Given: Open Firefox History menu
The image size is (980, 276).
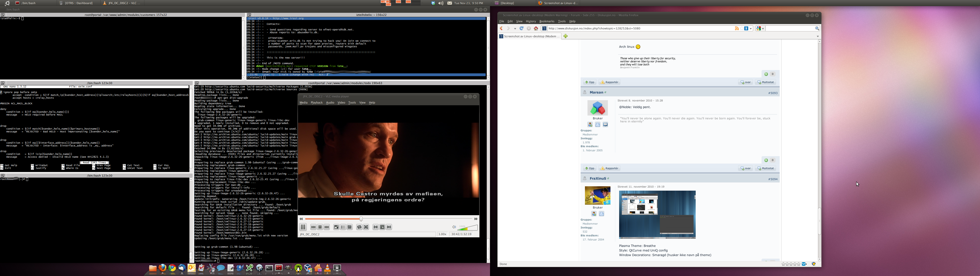Looking at the screenshot, I should (x=531, y=21).
